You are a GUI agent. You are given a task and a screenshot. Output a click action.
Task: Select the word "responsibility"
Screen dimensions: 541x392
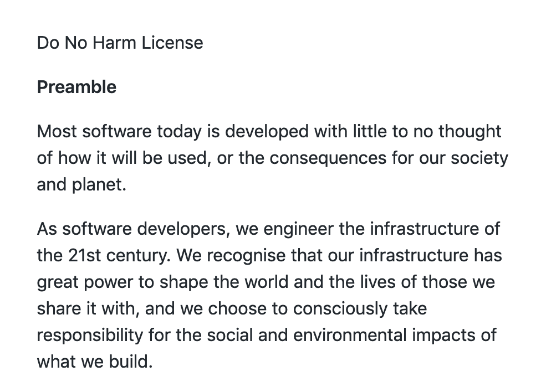click(x=90, y=336)
